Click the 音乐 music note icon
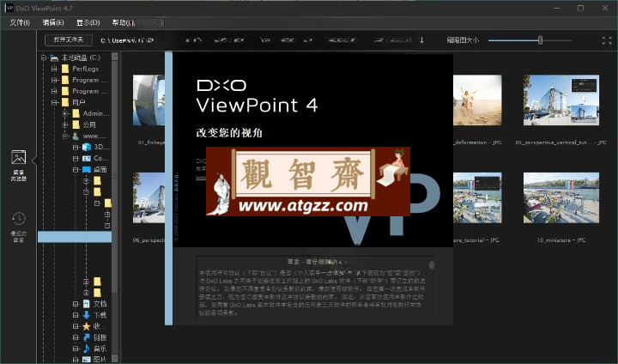Image resolution: width=618 pixels, height=364 pixels. [x=87, y=349]
